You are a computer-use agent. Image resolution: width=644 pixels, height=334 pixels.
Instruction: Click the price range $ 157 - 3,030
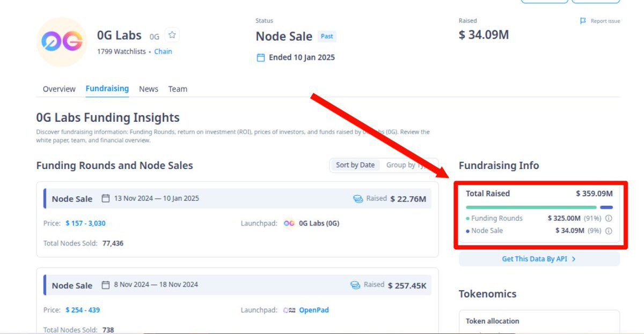pos(85,224)
